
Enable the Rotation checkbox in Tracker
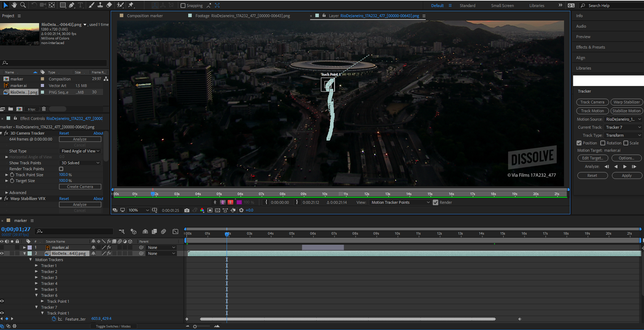click(x=603, y=143)
